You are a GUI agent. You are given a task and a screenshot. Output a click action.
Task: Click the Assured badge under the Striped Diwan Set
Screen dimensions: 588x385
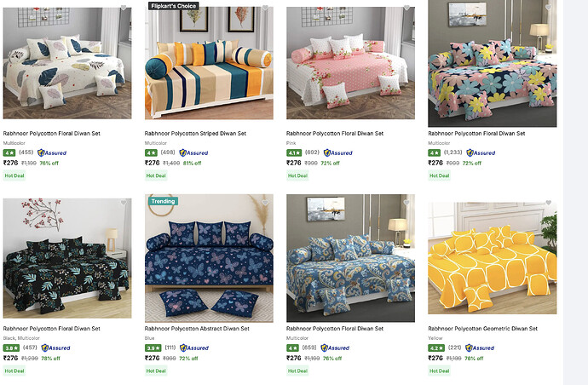193,153
